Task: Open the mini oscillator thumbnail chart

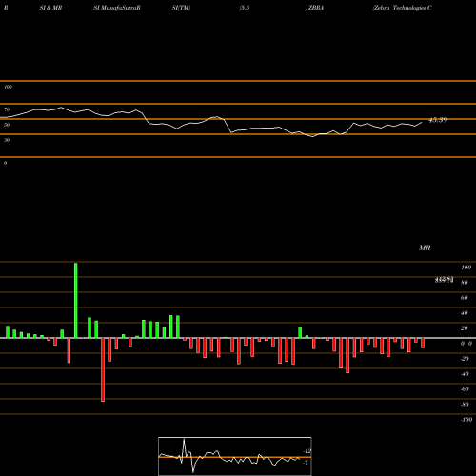Action: click(235, 456)
